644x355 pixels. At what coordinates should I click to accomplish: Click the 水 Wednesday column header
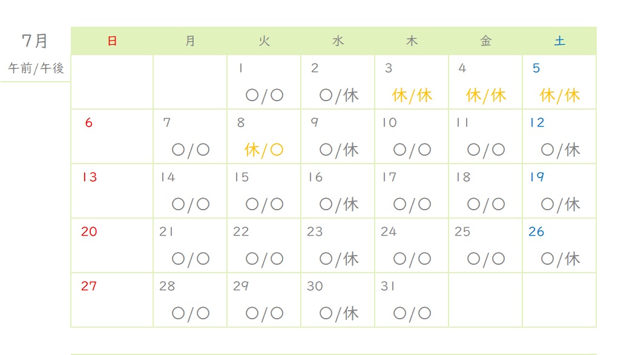338,41
